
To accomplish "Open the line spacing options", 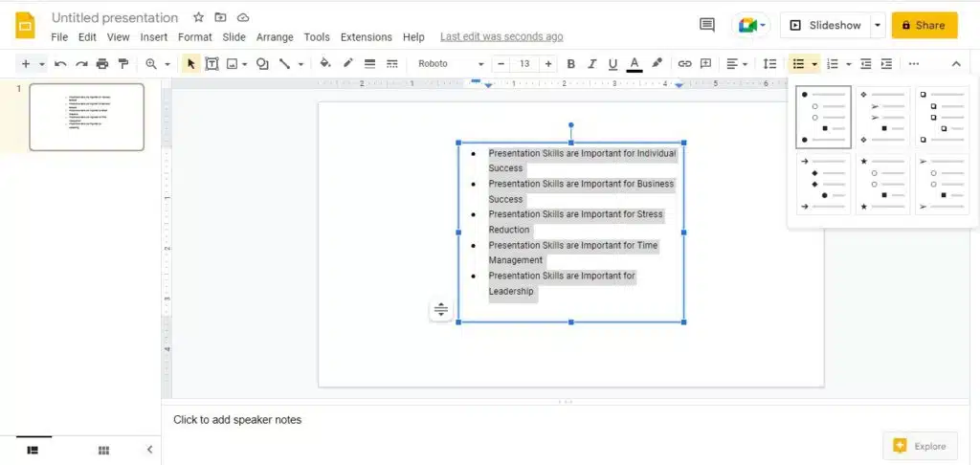I will click(769, 64).
